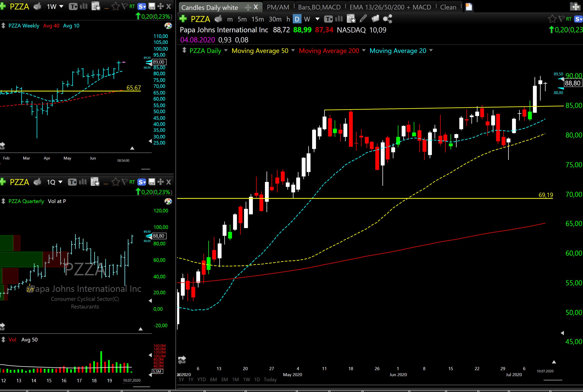Open the calendar table icon on weekly chart

[x=96, y=7]
